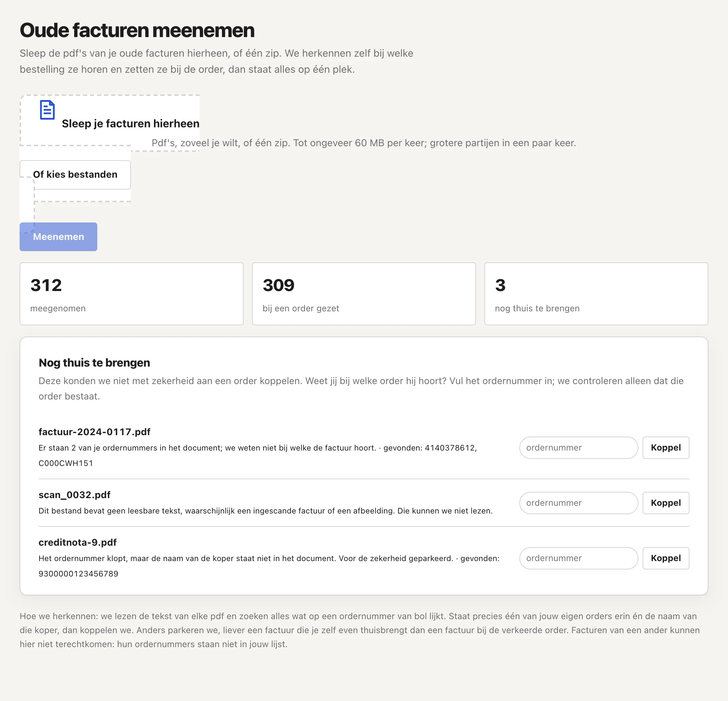Click the factuur-2024-0117.pdf file name

coord(94,432)
